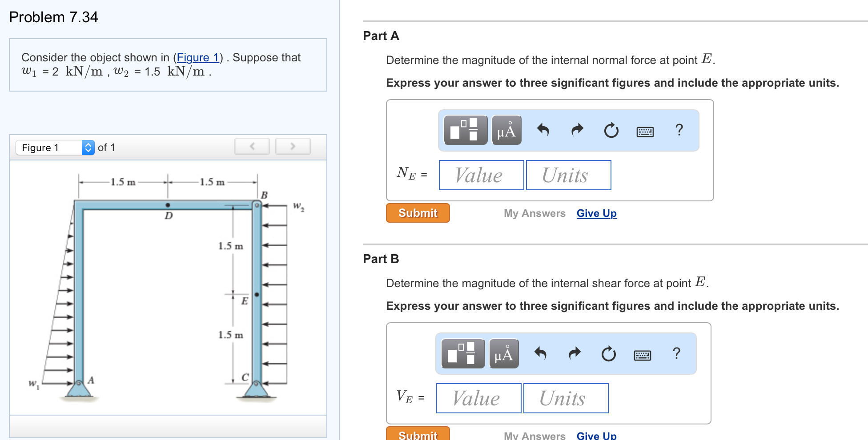Click the μÅ units icon in Part B toolbar
Image resolution: width=868 pixels, height=440 pixels.
[504, 354]
